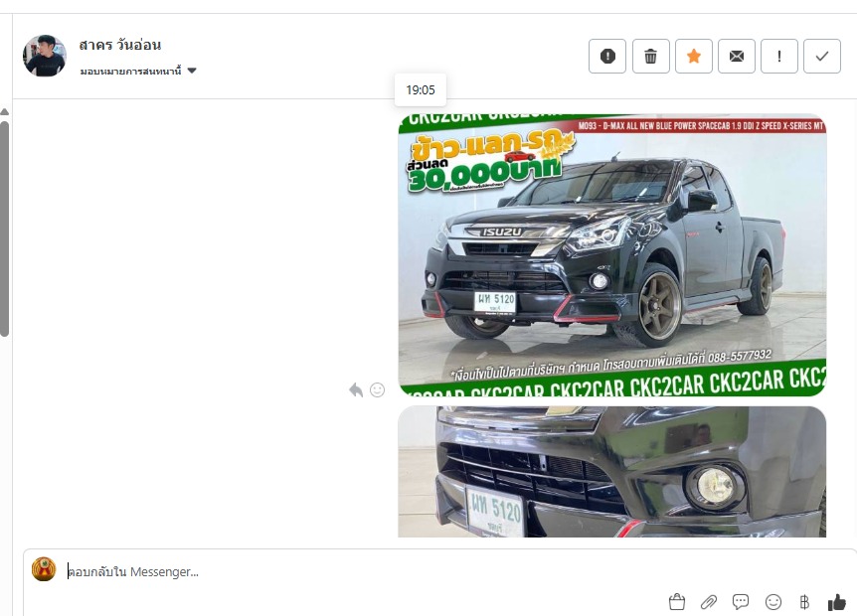Click the conversation scrollbar thumb
The image size is (857, 616).
coord(4,230)
